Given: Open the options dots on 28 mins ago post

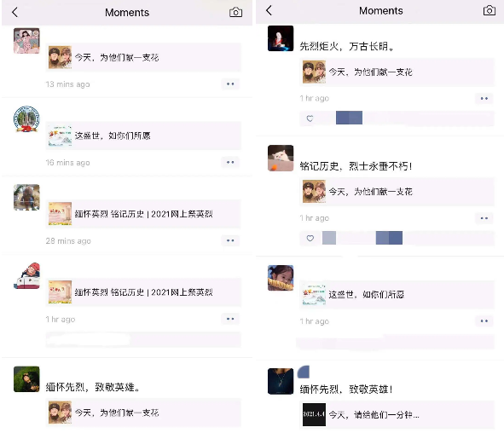Looking at the screenshot, I should (x=230, y=240).
